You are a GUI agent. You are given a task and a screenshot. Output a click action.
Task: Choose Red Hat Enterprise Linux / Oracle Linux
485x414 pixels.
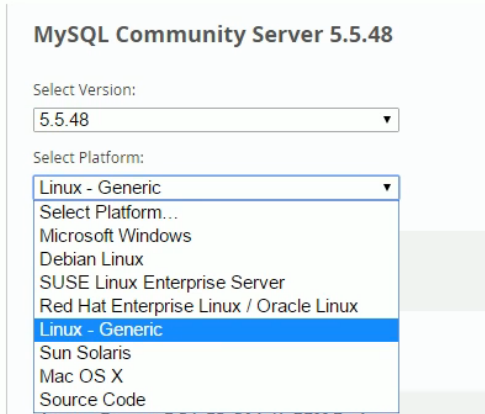coord(216,306)
